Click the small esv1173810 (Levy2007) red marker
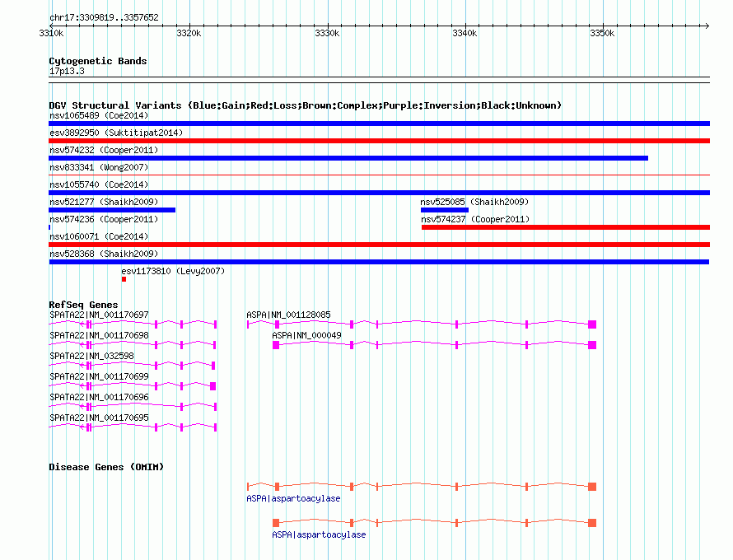This screenshot has width=733, height=560. click(x=124, y=279)
